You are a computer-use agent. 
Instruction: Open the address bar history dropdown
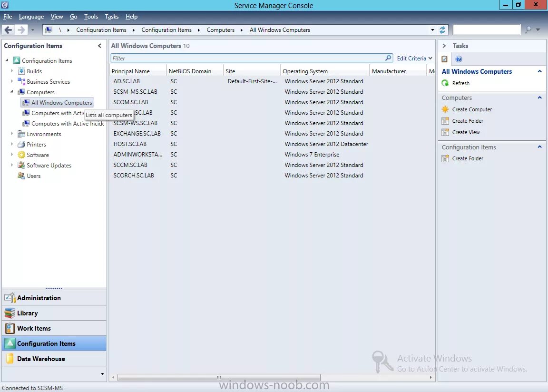[x=433, y=30]
